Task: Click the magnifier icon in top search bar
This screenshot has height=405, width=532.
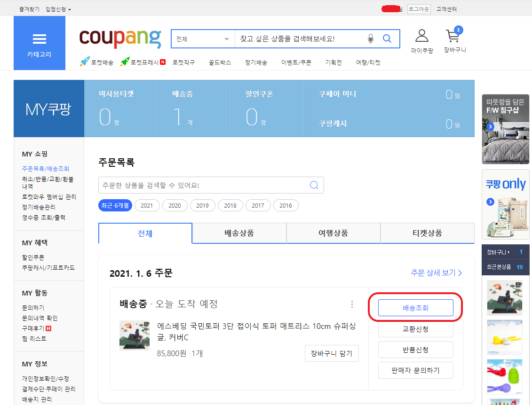Action: coord(387,39)
